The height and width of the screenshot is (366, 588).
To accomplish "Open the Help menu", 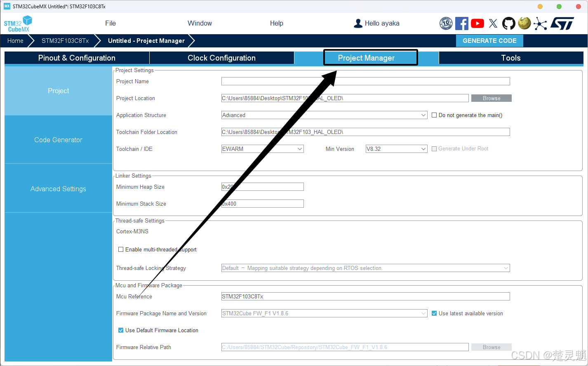I will tap(277, 23).
